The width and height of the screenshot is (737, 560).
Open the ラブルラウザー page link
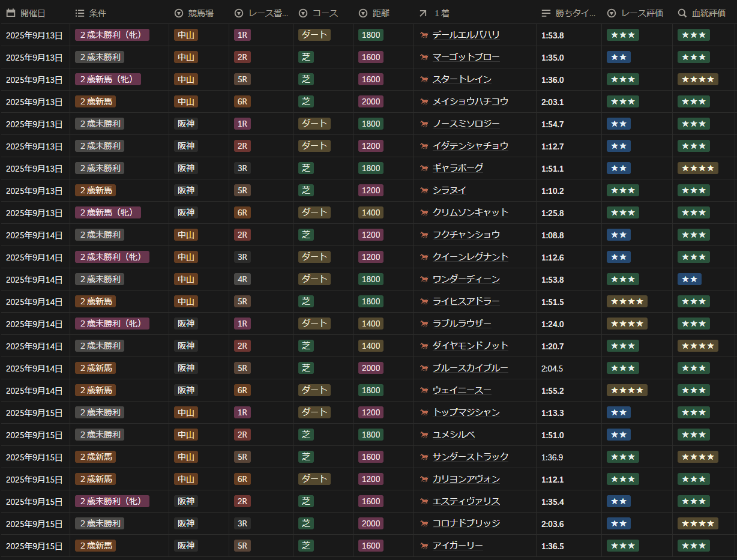pyautogui.click(x=462, y=324)
